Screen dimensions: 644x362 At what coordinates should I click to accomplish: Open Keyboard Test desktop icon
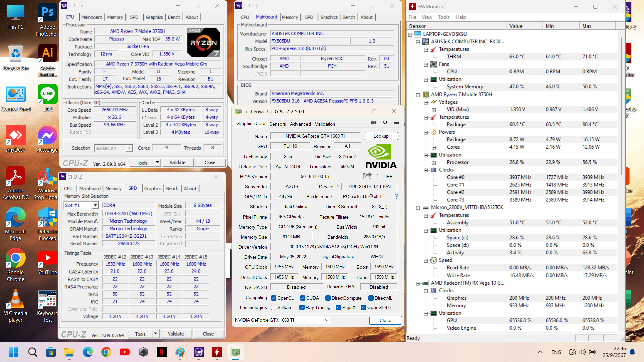click(x=47, y=306)
